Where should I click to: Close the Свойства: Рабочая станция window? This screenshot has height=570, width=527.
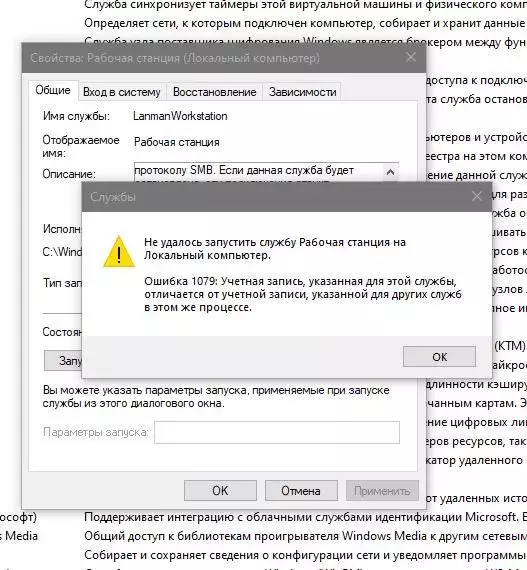pyautogui.click(x=411, y=57)
